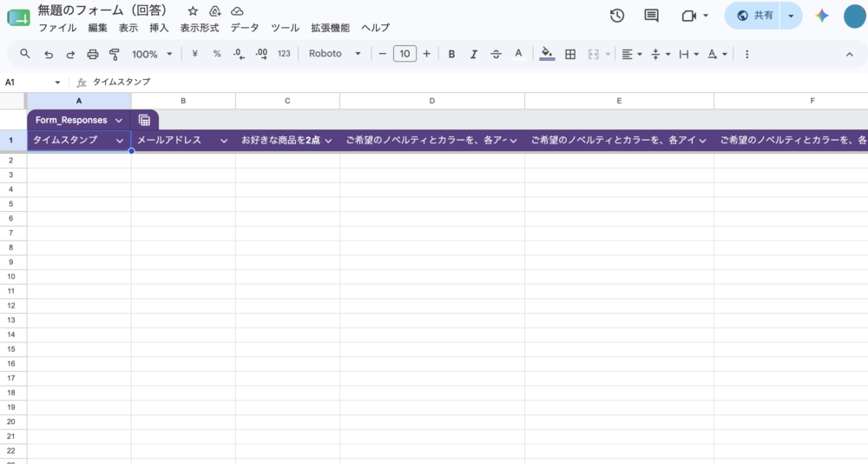
Task: Open the メールアドレス column filter arrow
Action: [224, 141]
